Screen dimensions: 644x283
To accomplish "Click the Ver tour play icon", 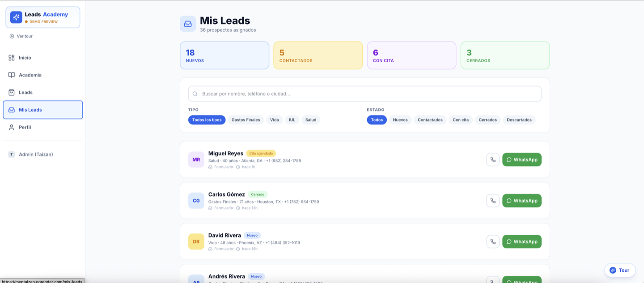I will coord(12,36).
